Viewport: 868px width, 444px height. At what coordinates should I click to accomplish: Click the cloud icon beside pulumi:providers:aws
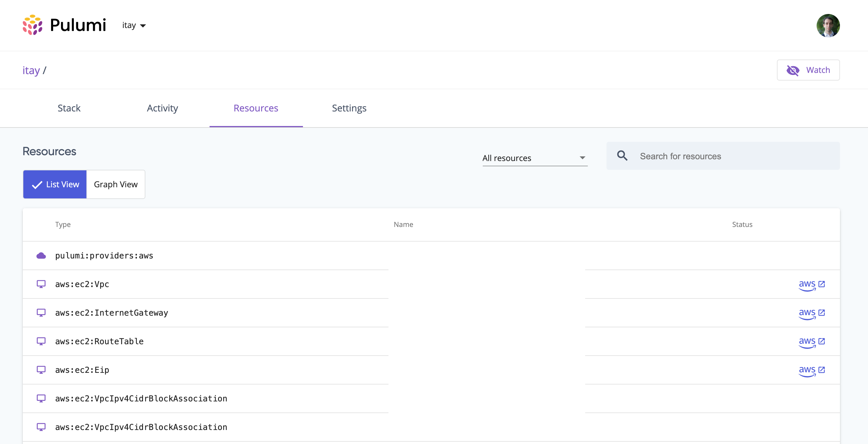pos(41,256)
